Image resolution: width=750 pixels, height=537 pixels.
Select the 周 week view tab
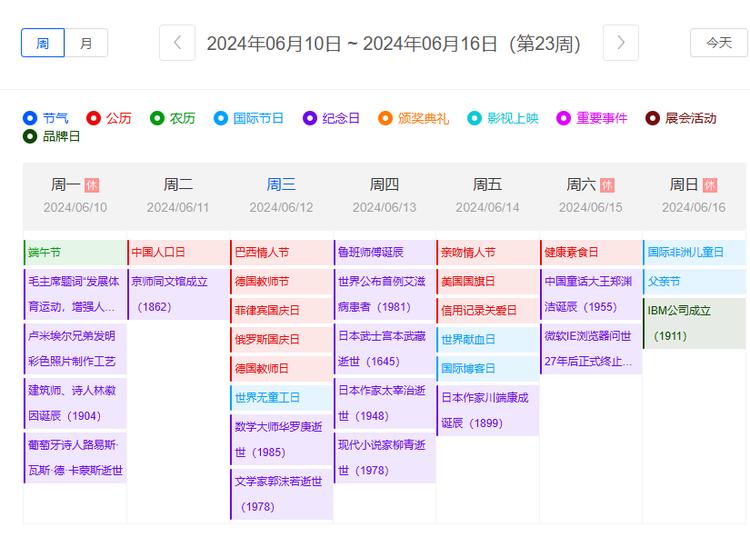(43, 43)
